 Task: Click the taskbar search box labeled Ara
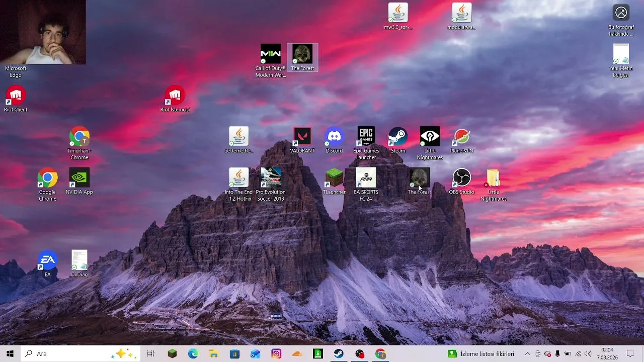coord(80,354)
